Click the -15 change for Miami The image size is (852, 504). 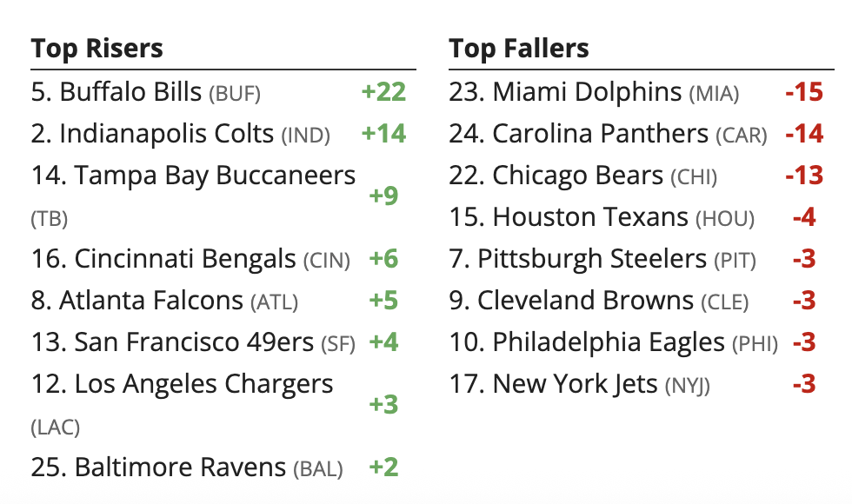click(x=803, y=92)
